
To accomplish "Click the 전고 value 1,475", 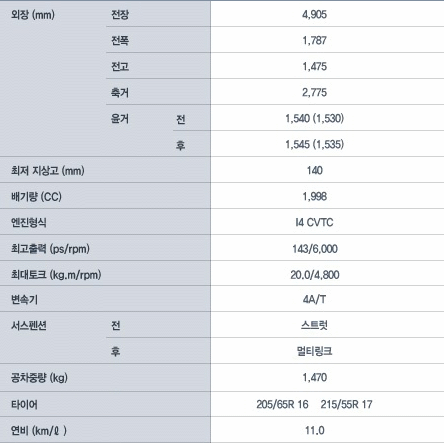I will tap(314, 66).
